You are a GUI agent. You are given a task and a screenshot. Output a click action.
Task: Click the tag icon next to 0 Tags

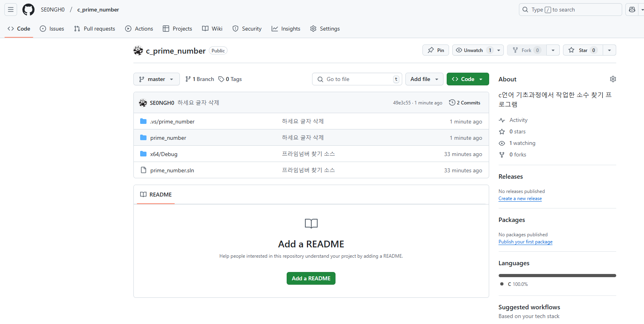coord(221,79)
